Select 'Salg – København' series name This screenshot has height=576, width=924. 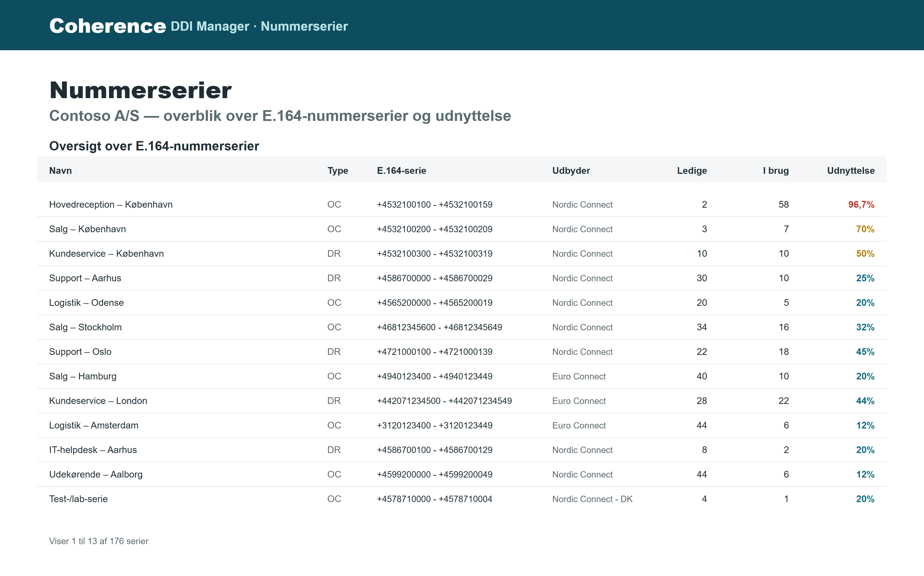coord(87,229)
